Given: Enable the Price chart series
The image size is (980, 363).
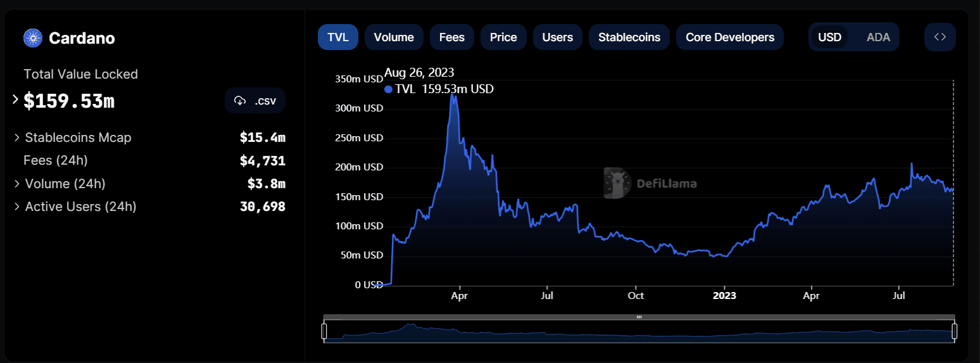Looking at the screenshot, I should (503, 37).
